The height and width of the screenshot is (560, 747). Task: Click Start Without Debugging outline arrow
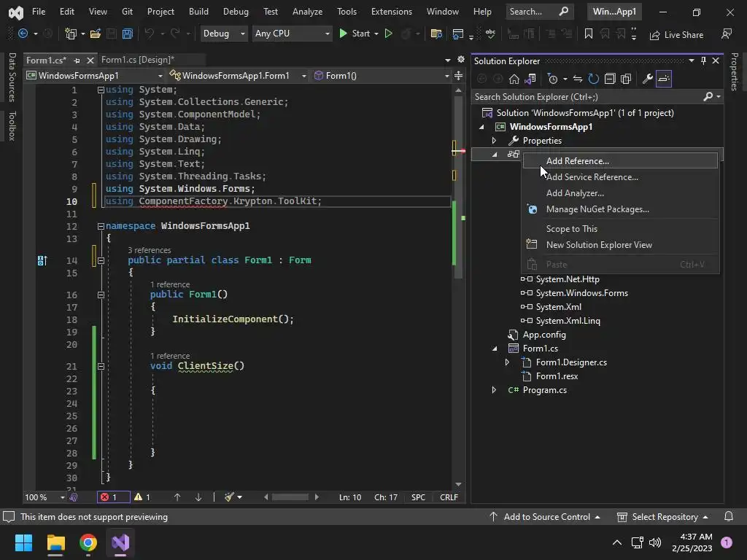[x=388, y=34]
